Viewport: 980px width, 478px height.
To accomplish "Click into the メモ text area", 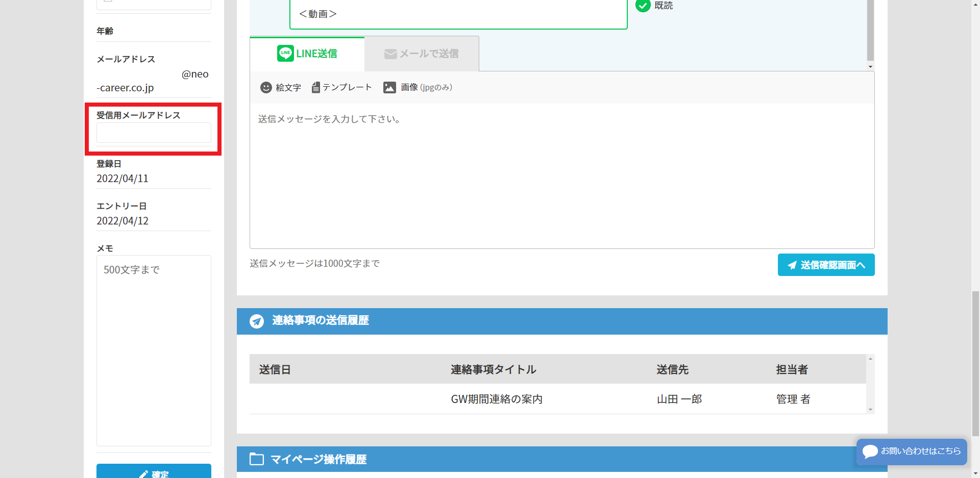I will click(154, 350).
